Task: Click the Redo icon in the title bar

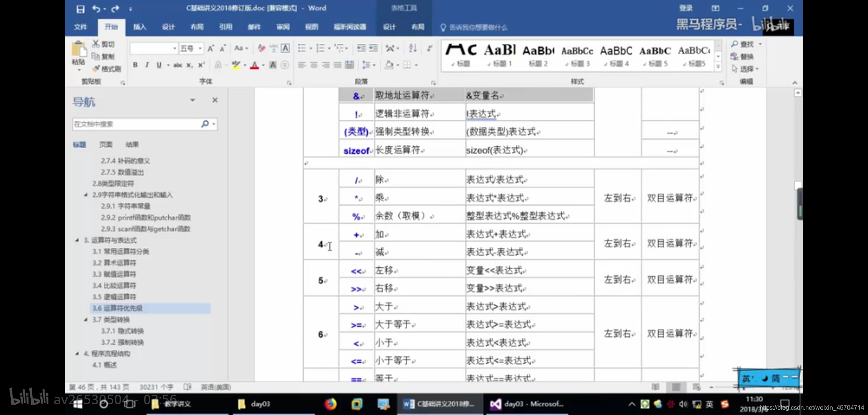Action: [115, 9]
